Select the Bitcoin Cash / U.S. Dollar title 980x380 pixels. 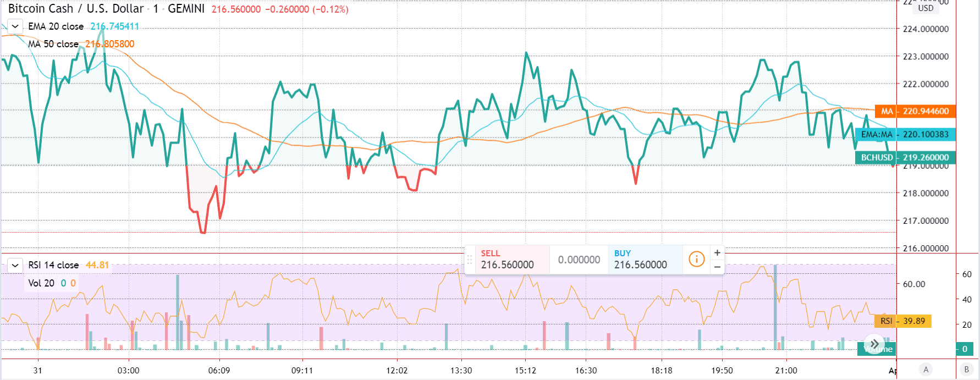point(76,9)
